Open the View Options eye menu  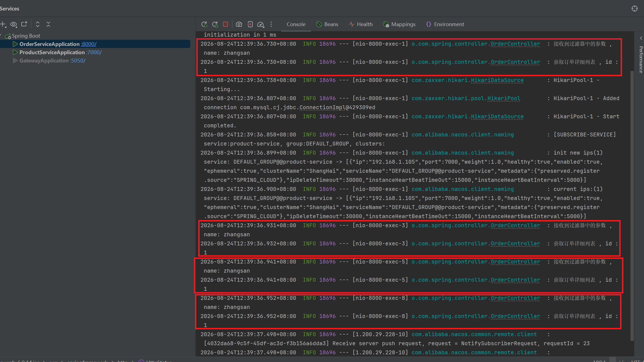coord(13,24)
